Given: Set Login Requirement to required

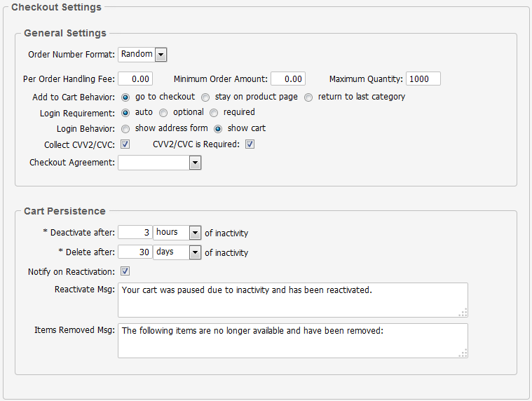Looking at the screenshot, I should pyautogui.click(x=214, y=113).
